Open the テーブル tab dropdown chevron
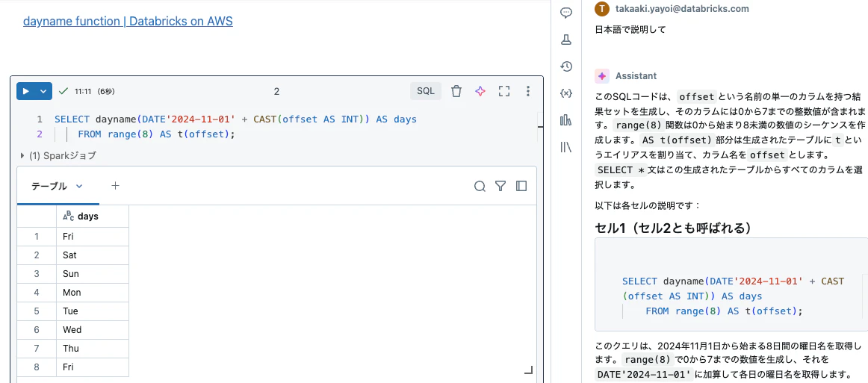The height and width of the screenshot is (383, 868). 78,186
